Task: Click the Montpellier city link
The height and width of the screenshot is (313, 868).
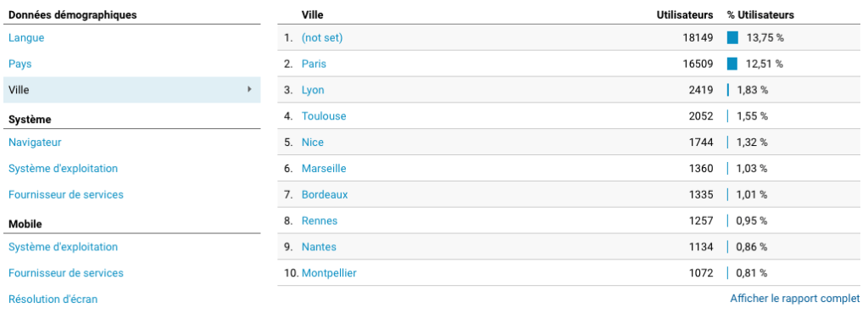Action: (x=329, y=272)
